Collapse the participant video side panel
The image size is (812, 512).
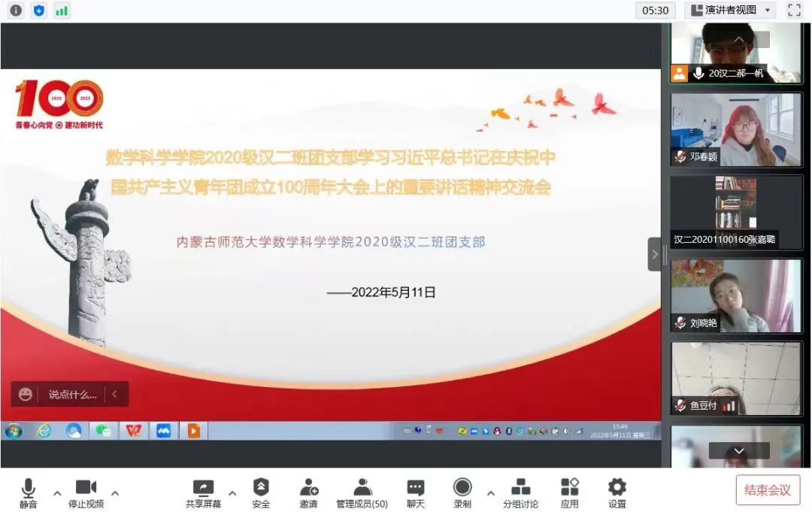click(654, 254)
